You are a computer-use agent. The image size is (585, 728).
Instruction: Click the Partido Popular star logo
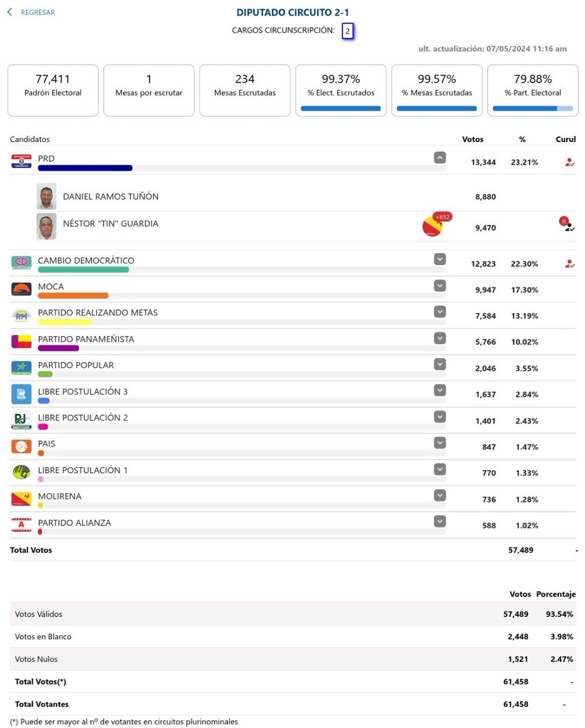(21, 368)
